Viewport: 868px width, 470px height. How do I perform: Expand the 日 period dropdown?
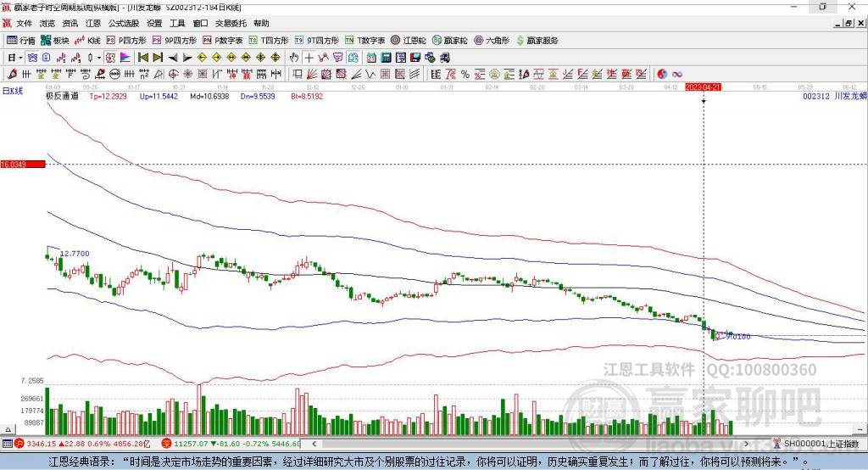tap(20, 58)
